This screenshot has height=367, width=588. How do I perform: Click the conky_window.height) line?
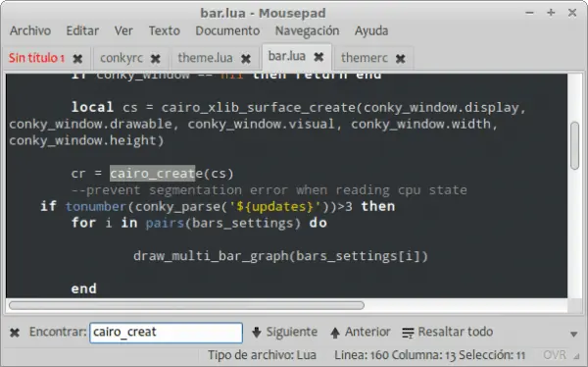point(86,140)
